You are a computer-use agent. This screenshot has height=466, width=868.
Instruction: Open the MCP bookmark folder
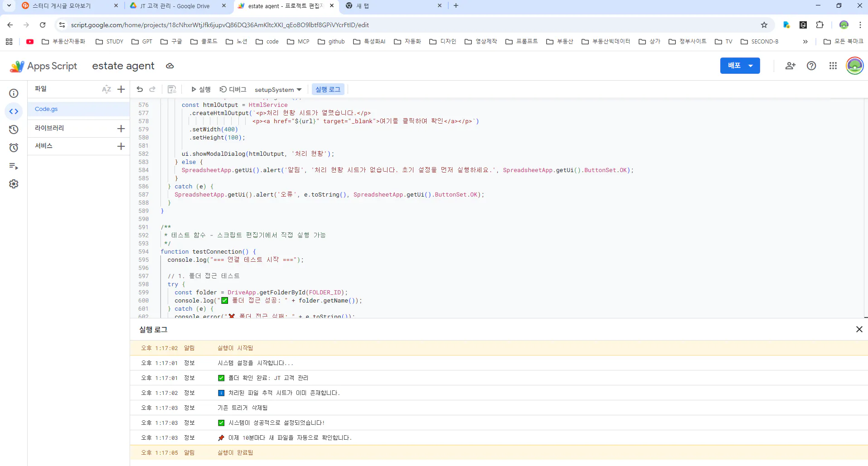(298, 42)
